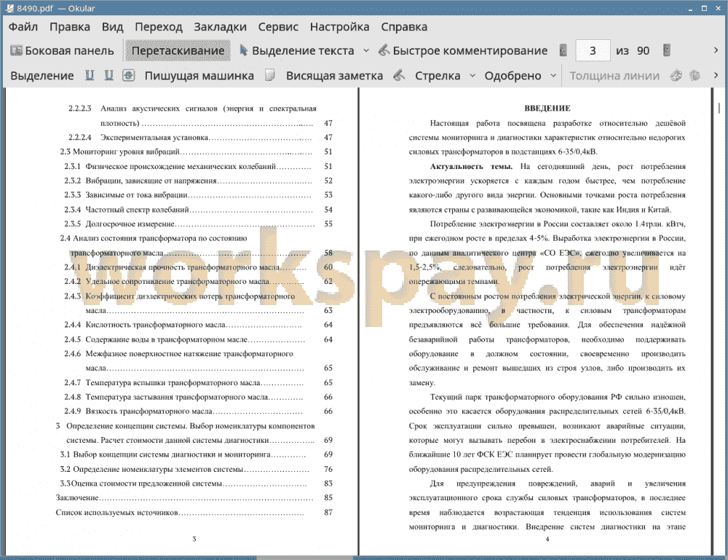Open the Правка menu

coord(70,27)
